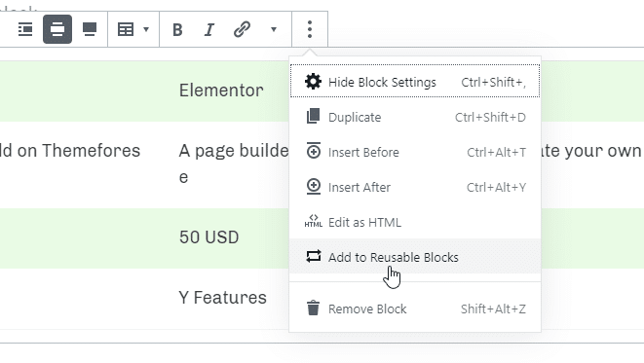Select full width alignment icon
This screenshot has height=363, width=644.
90,29
